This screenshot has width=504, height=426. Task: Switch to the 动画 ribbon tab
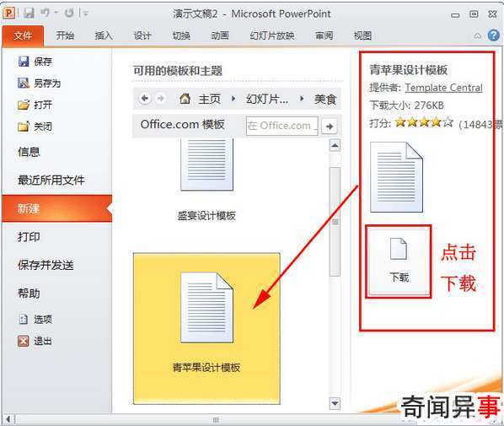220,35
